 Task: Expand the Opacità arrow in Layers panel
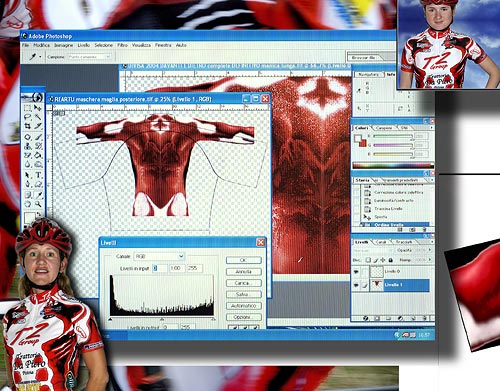click(x=429, y=250)
